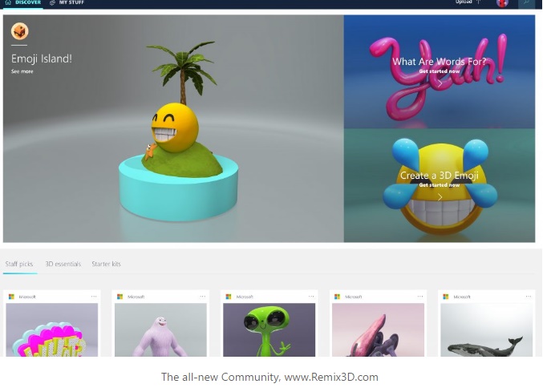Image resolution: width=543 pixels, height=392 pixels.
Task: Click arrow chevron under What Are Words For
Action: pos(440,83)
